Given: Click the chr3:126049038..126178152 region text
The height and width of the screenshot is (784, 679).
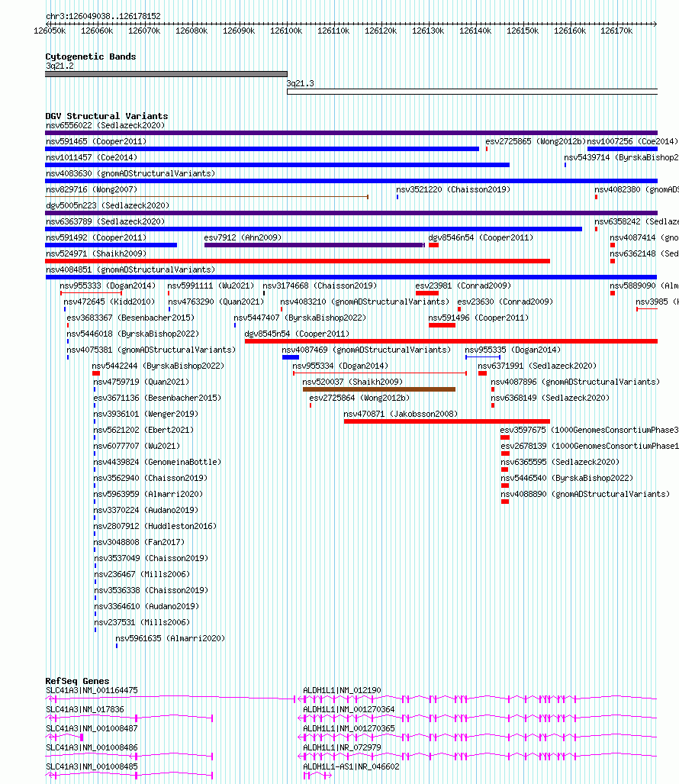Looking at the screenshot, I should click(x=104, y=17).
